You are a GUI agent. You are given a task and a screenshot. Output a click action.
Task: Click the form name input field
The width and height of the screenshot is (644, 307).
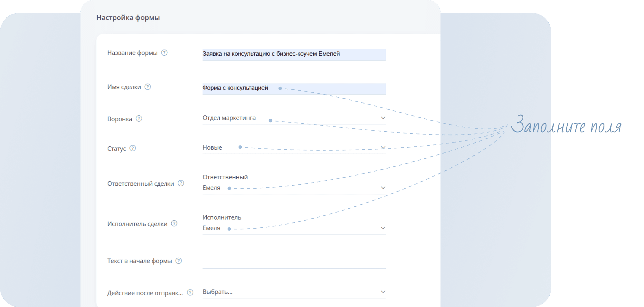[x=294, y=54]
